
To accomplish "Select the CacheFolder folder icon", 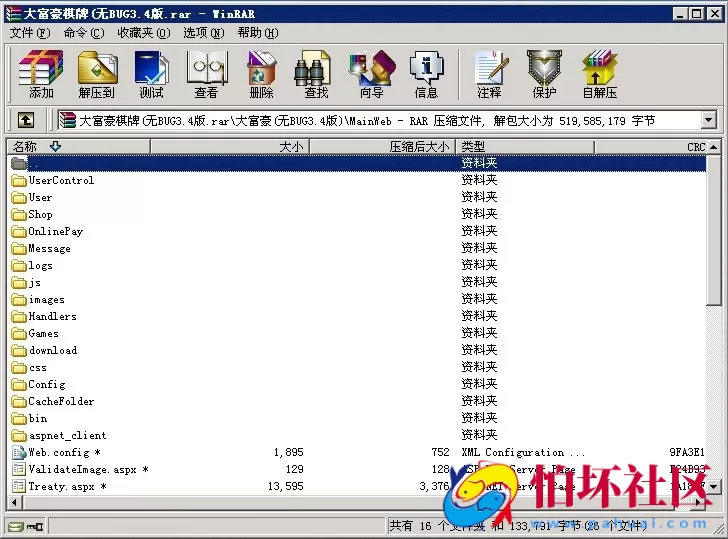I will [x=19, y=402].
